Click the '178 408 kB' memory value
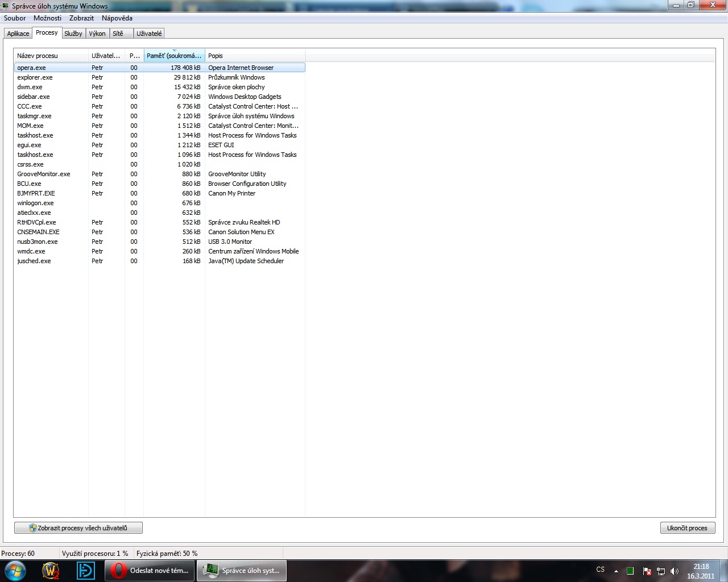Image resolution: width=728 pixels, height=582 pixels. point(185,68)
